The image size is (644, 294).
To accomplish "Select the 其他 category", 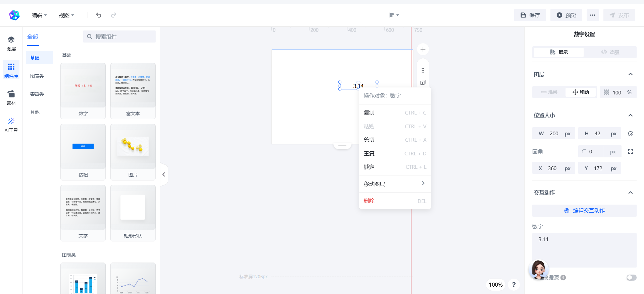I will [39, 112].
